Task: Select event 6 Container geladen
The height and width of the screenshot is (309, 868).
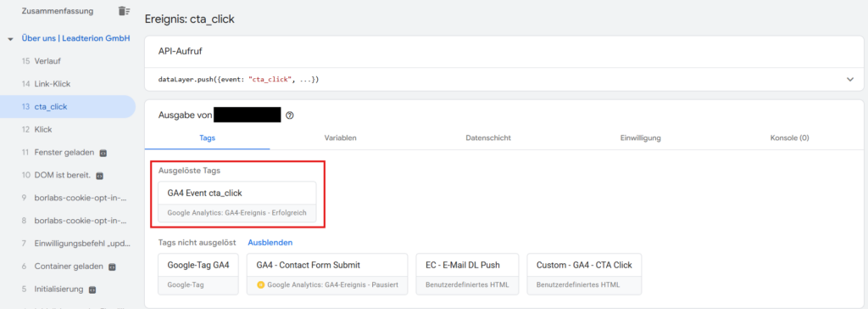Action: coord(68,267)
